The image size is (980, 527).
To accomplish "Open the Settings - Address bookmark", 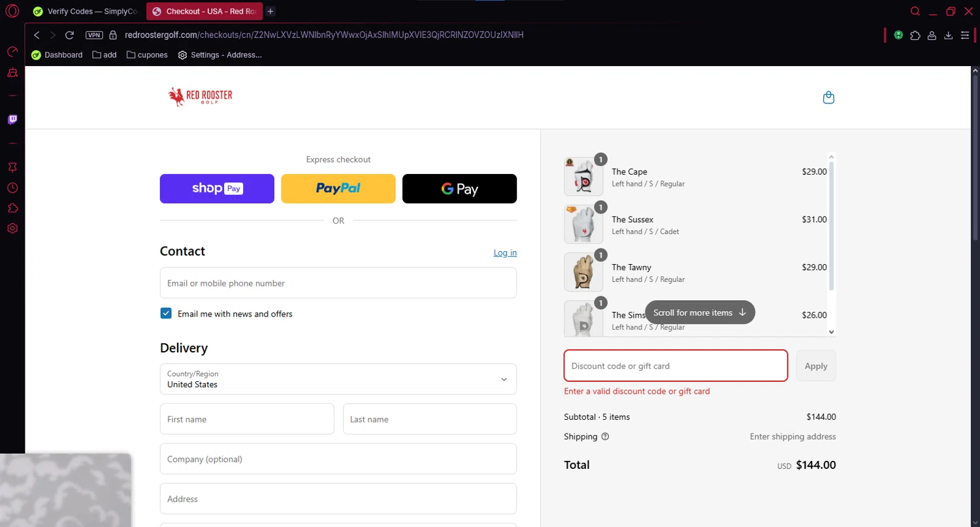I will [220, 55].
